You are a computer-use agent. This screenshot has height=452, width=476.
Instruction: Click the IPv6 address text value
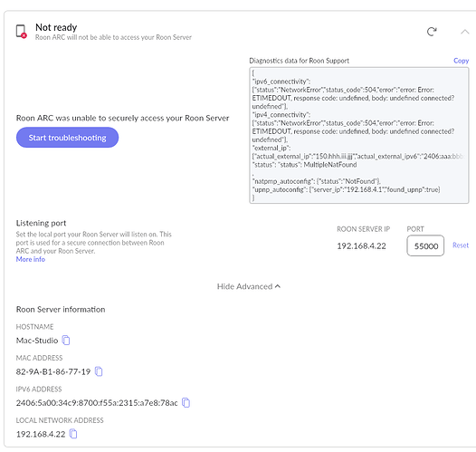coord(97,403)
